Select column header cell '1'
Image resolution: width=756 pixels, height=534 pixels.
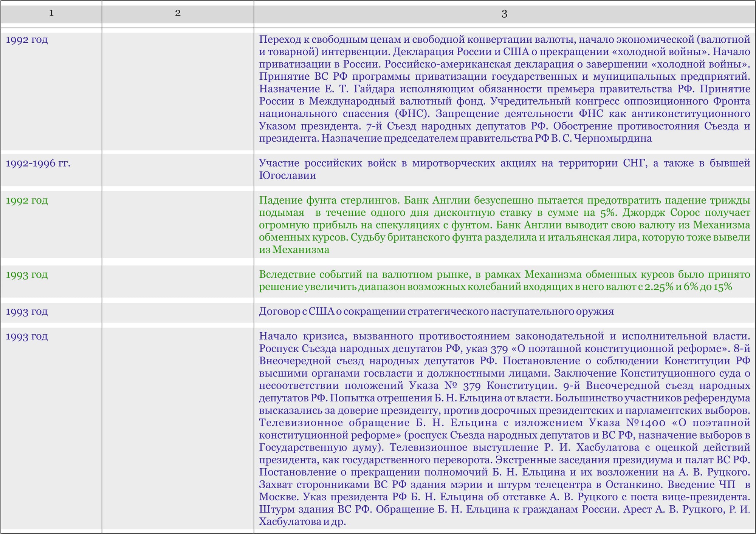pos(51,14)
